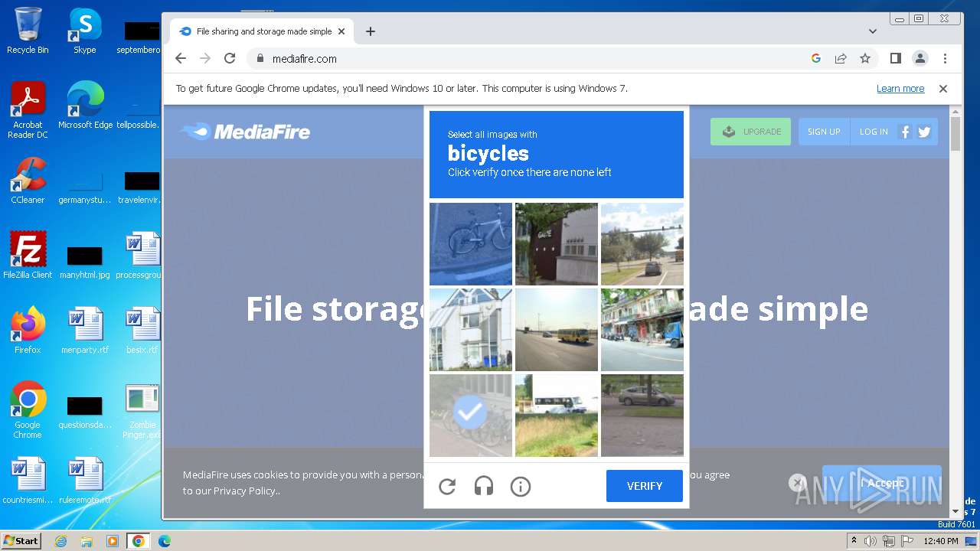
Task: Open the tab search dropdown chevron
Action: coord(873,31)
